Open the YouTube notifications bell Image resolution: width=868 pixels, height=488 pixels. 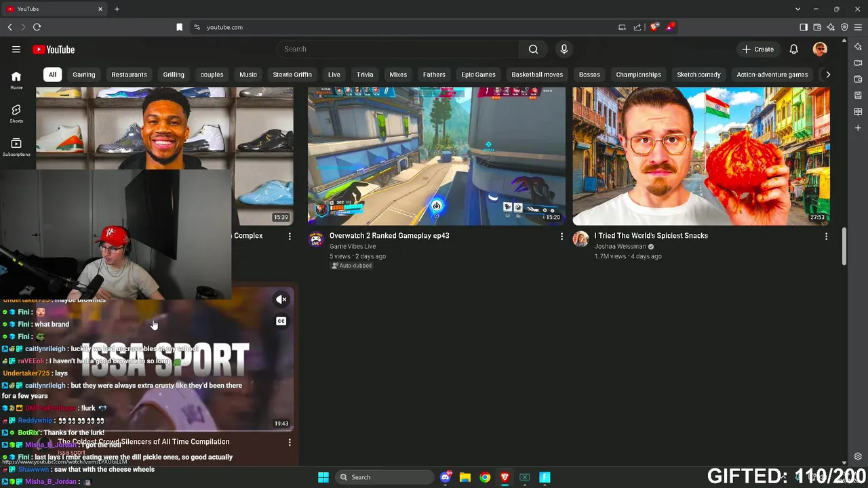click(x=793, y=49)
